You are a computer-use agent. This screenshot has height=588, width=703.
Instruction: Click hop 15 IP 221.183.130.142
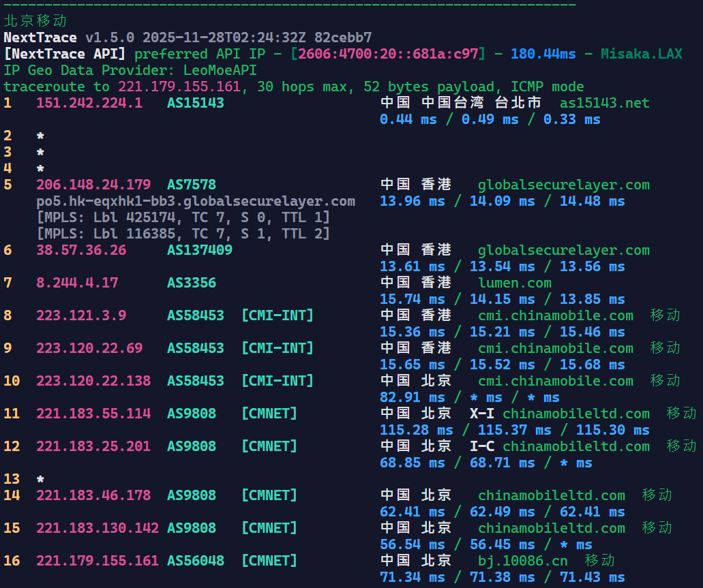click(x=98, y=528)
